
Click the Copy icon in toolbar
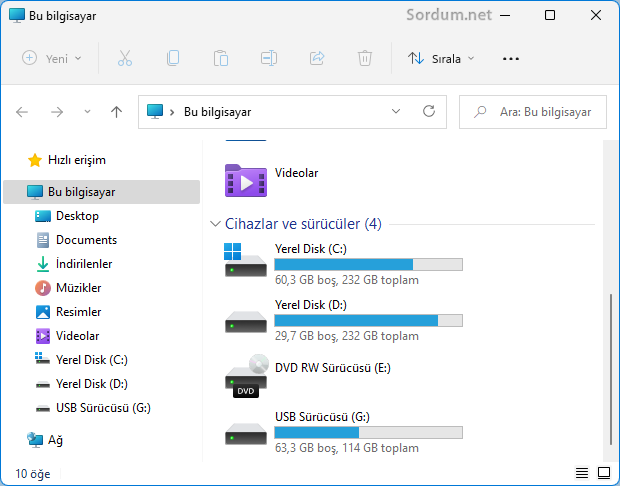click(x=173, y=58)
